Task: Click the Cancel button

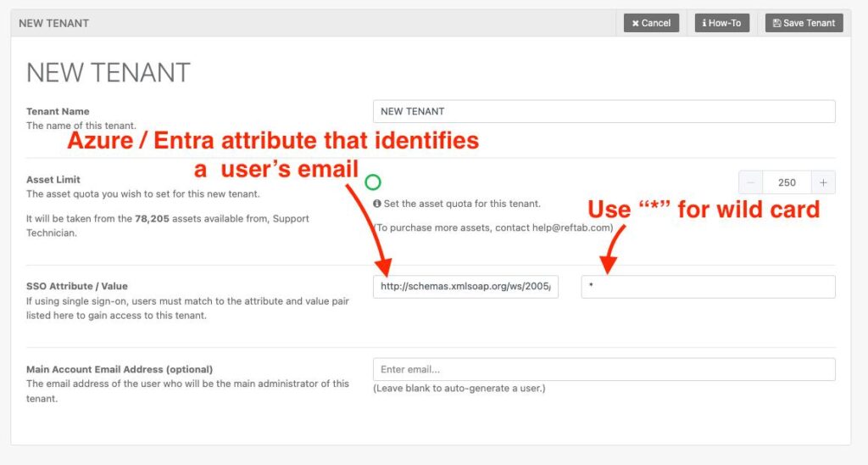Action: point(651,23)
